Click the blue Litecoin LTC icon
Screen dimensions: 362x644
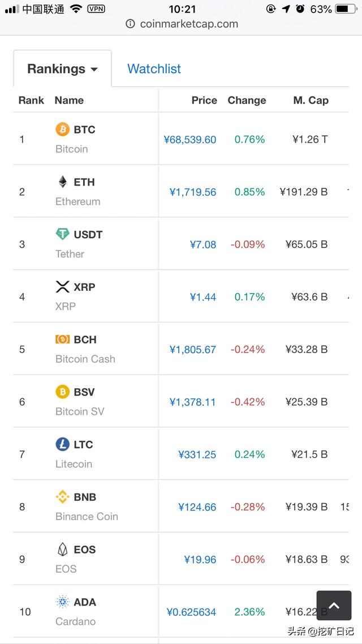[x=62, y=444]
